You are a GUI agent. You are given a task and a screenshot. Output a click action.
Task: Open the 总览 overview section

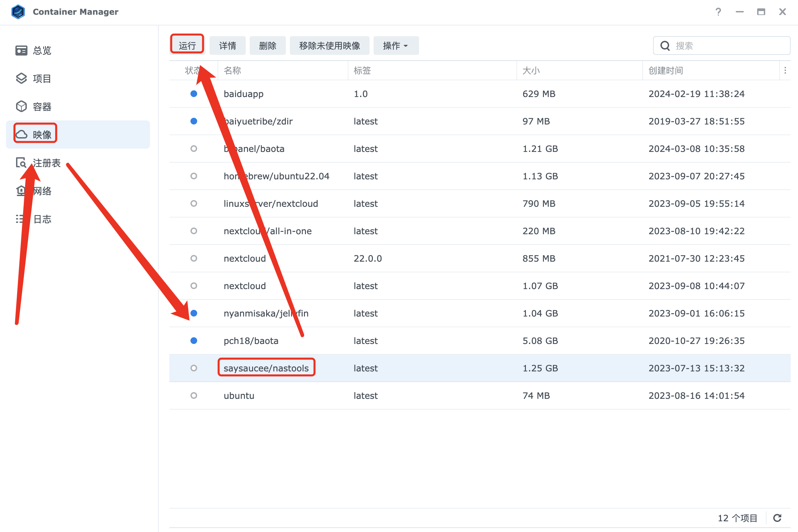[78, 50]
